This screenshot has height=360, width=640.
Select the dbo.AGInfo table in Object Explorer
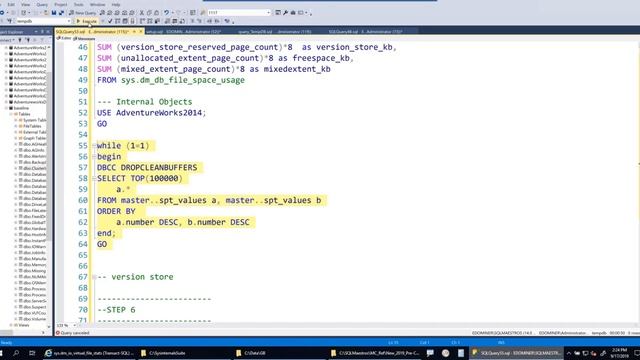click(x=34, y=150)
